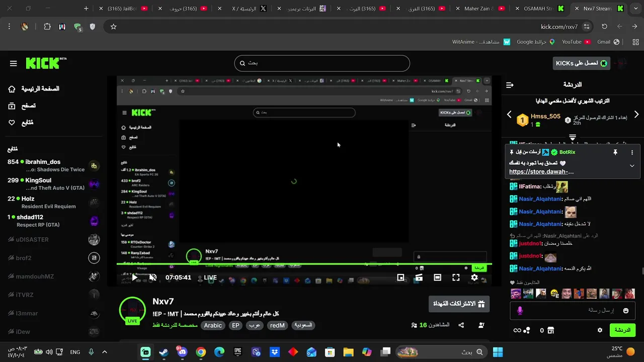Show next gifter leaderboard entry

point(636,115)
